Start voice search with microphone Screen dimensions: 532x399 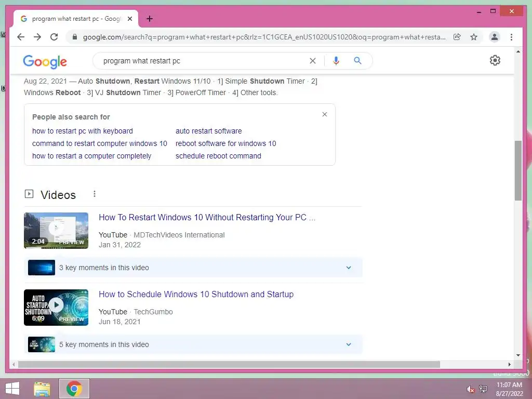coord(336,61)
